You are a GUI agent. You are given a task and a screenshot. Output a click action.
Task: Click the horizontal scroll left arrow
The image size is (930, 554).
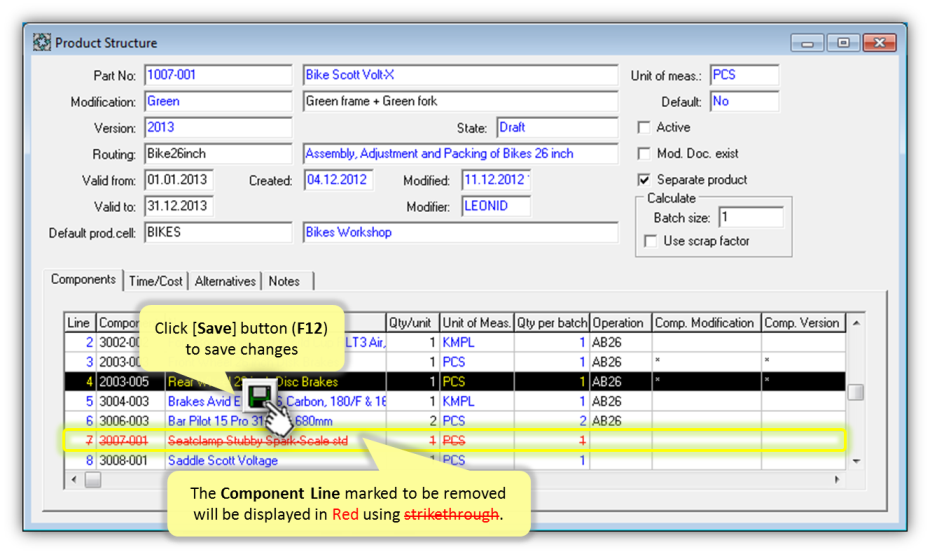click(x=74, y=479)
